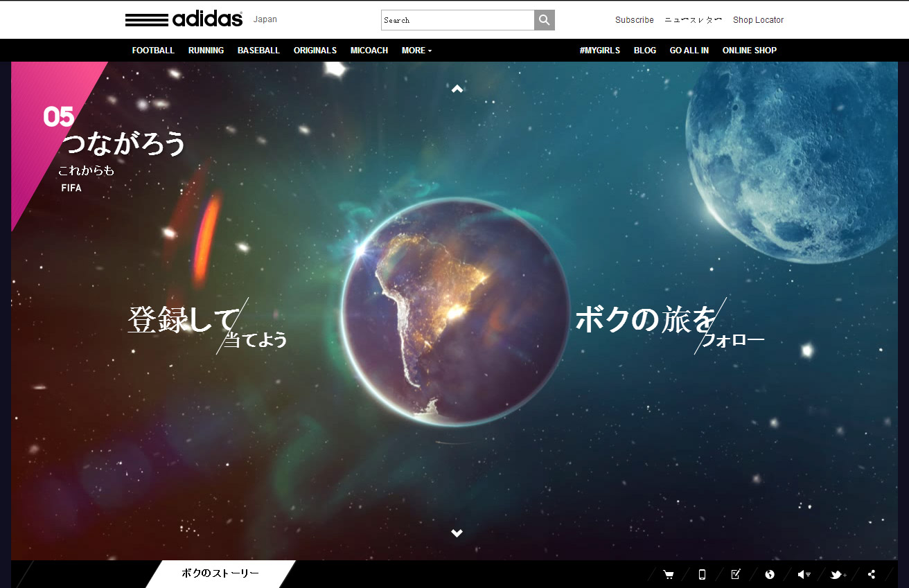
Task: Click the search magnifier button
Action: (545, 20)
